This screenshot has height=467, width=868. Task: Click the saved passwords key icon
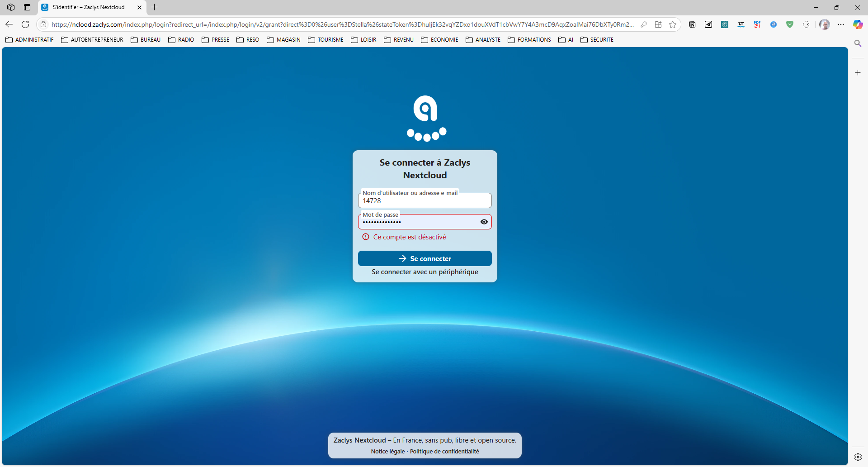pyautogui.click(x=644, y=24)
